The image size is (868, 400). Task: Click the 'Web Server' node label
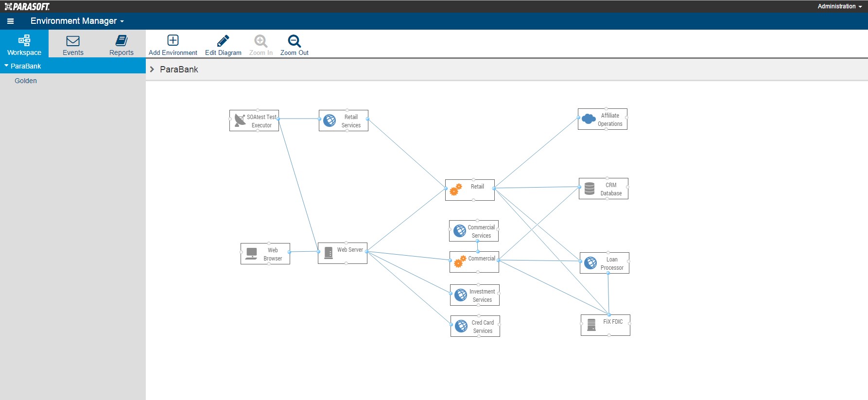click(x=350, y=250)
